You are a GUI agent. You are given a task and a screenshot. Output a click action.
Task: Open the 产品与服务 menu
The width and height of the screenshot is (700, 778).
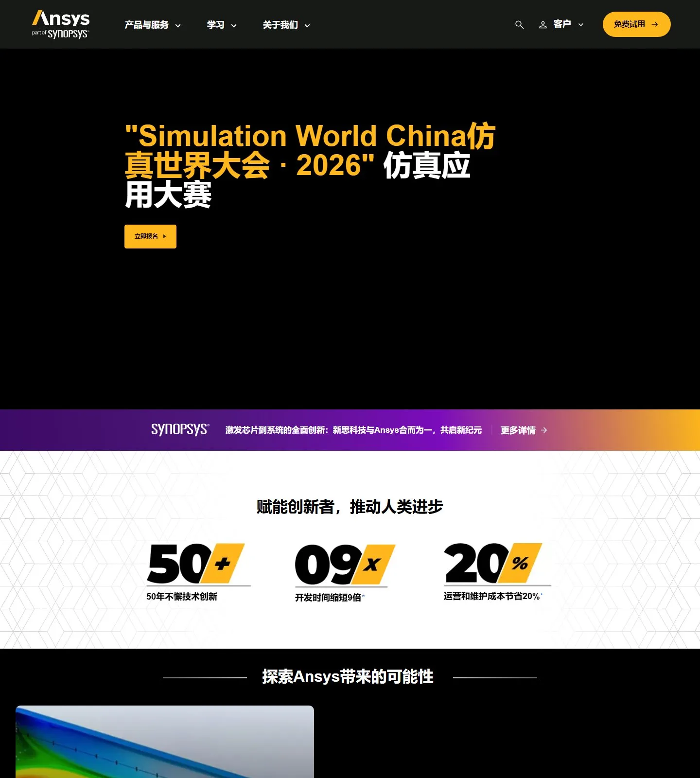point(153,25)
